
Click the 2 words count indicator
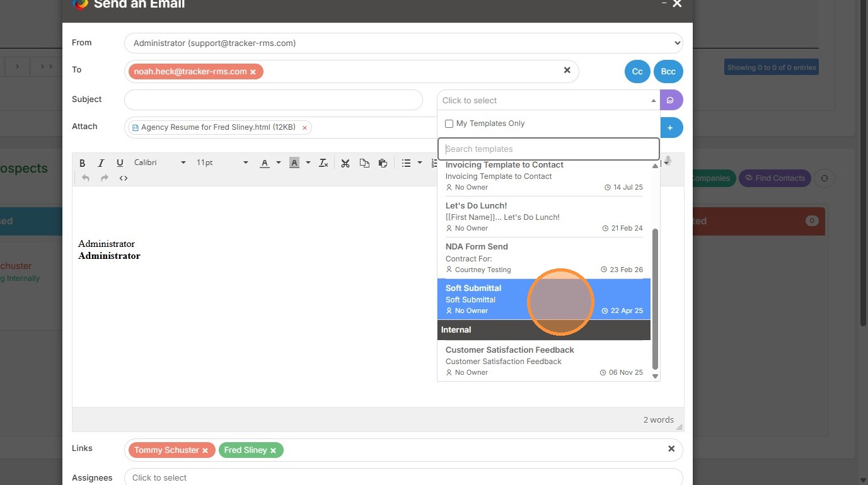coord(658,420)
